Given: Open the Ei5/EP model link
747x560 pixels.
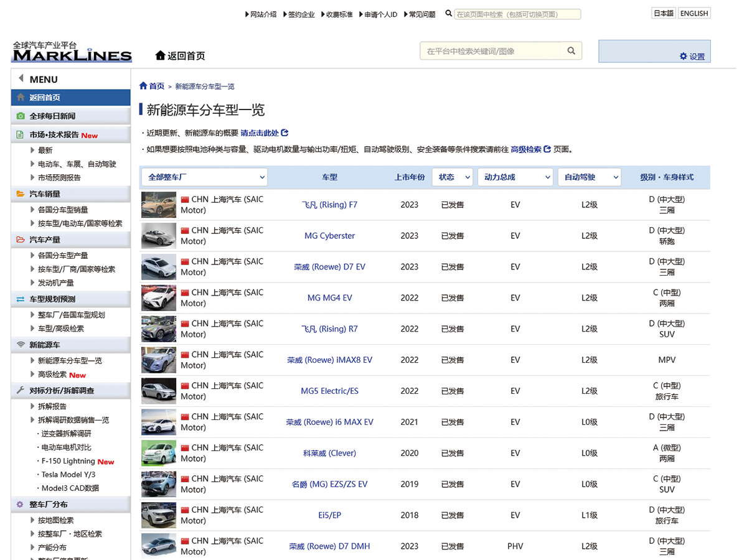Looking at the screenshot, I should click(330, 515).
